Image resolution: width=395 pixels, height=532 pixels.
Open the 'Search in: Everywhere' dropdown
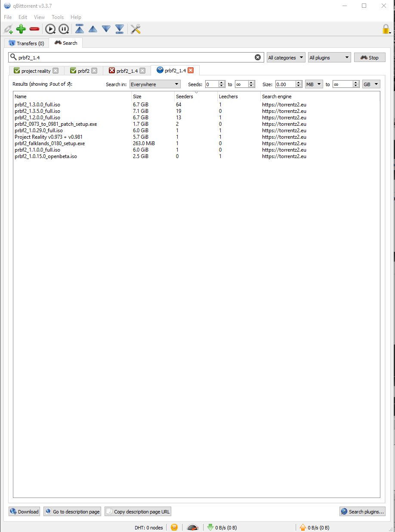point(155,84)
